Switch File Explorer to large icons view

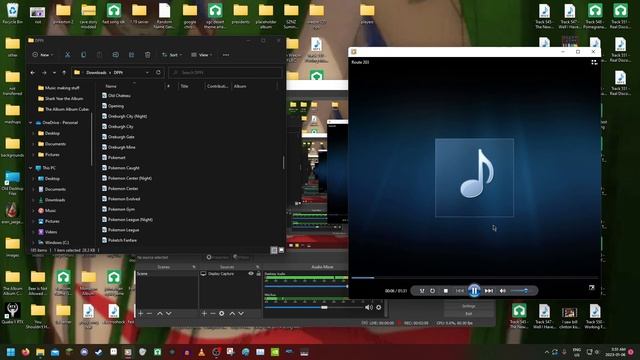281,250
